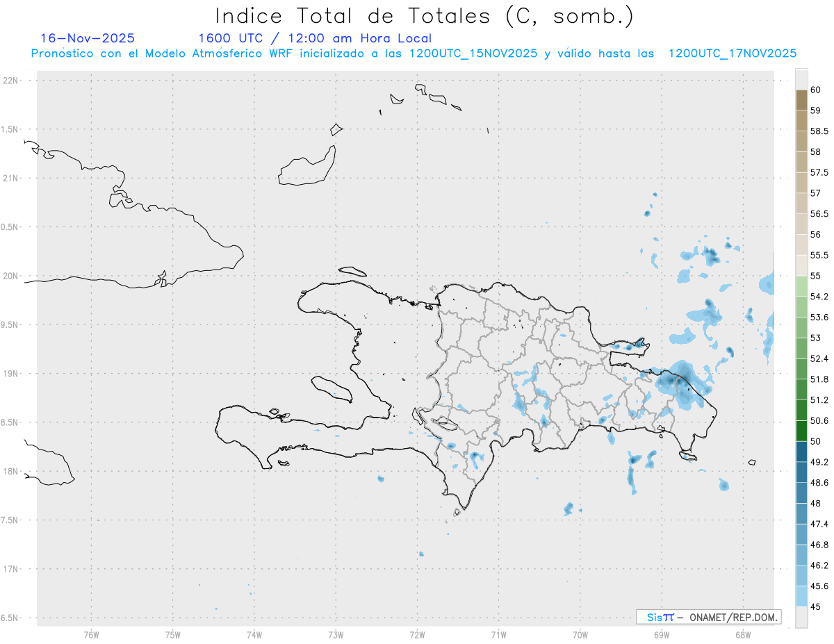Click the colorbar value "54.2"

pyautogui.click(x=819, y=297)
